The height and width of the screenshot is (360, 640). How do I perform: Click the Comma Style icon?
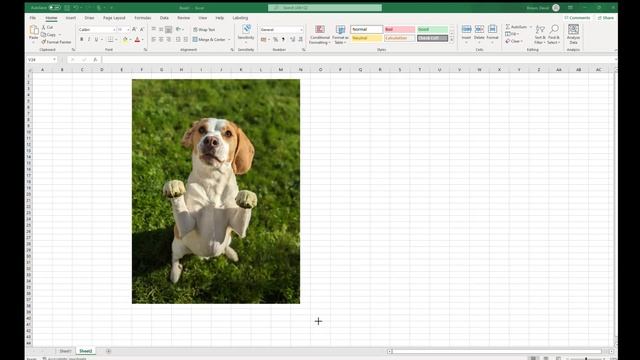[x=283, y=40]
